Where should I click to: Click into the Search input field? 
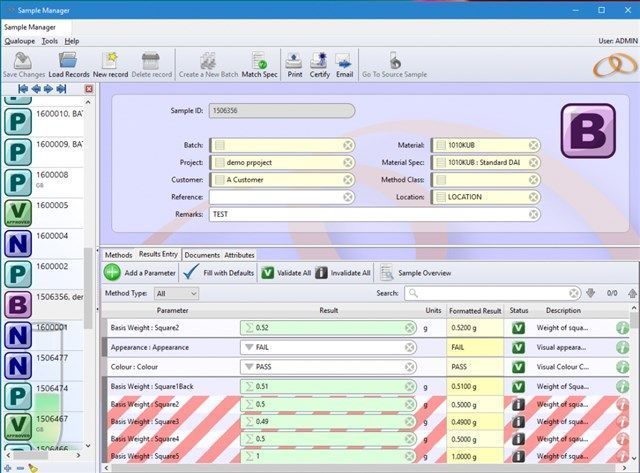tap(488, 293)
